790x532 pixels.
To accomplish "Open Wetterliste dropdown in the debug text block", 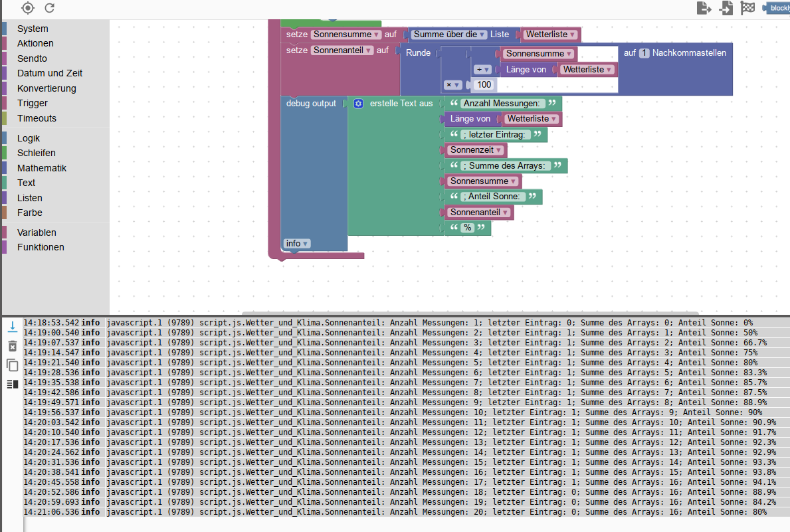I will (x=532, y=119).
